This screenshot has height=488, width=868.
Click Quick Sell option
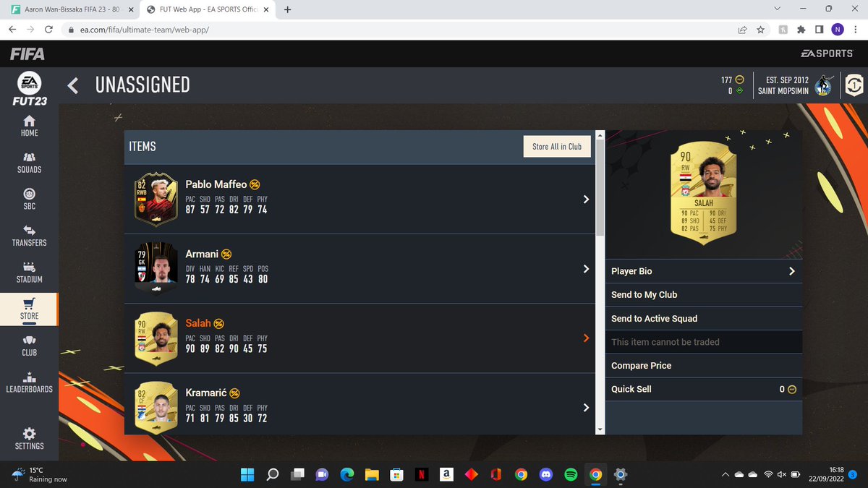[703, 389]
